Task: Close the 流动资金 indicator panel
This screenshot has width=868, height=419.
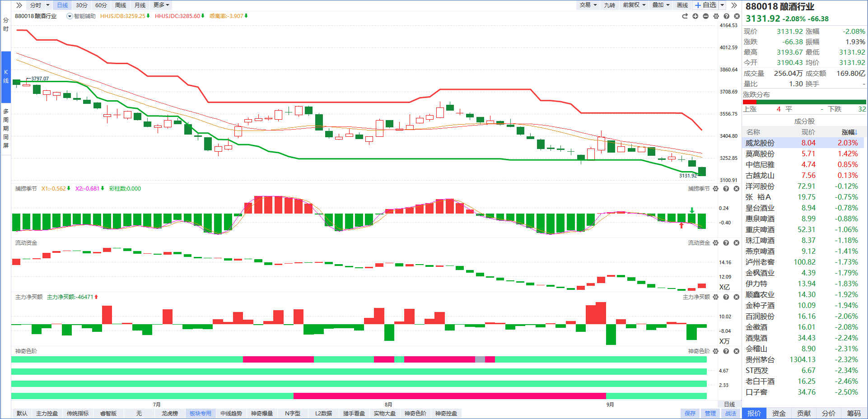Action: tap(737, 243)
